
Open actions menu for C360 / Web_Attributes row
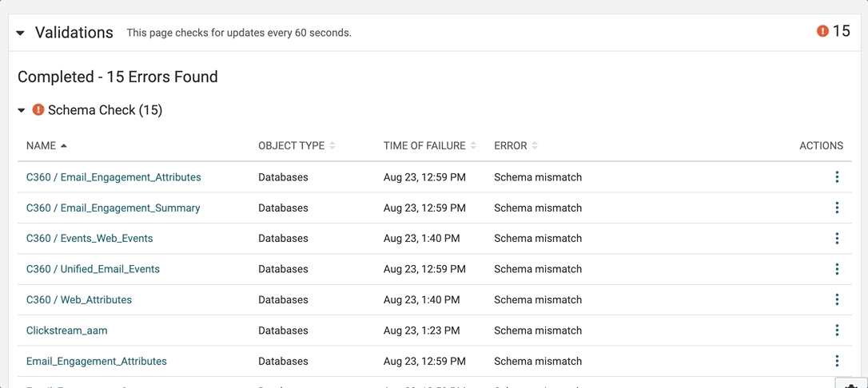pyautogui.click(x=837, y=299)
